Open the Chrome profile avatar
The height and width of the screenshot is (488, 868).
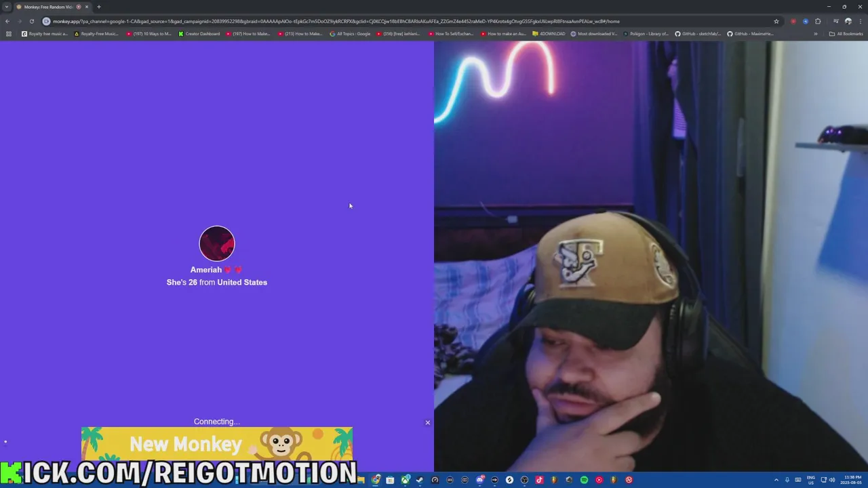(x=848, y=21)
